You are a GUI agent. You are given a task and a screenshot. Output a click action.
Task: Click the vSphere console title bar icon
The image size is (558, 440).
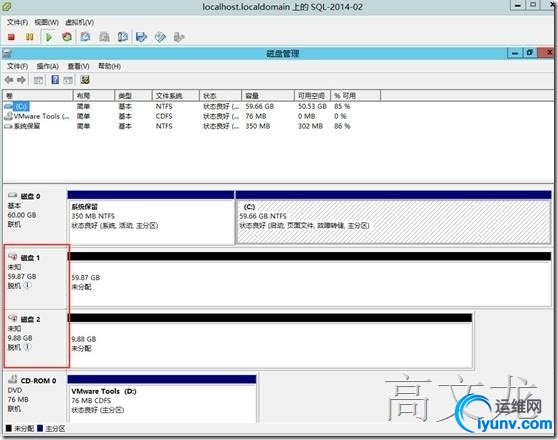7,6
